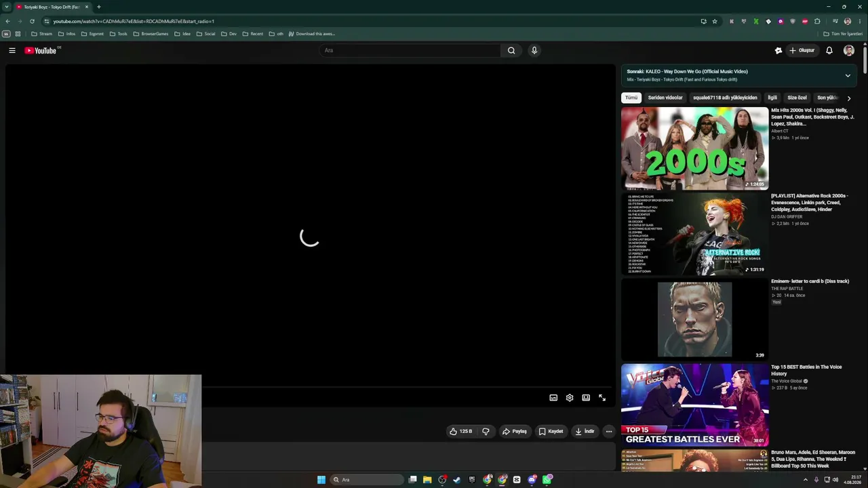The image size is (868, 488).
Task: Open the Epic Games taskbar icon
Action: tap(472, 480)
